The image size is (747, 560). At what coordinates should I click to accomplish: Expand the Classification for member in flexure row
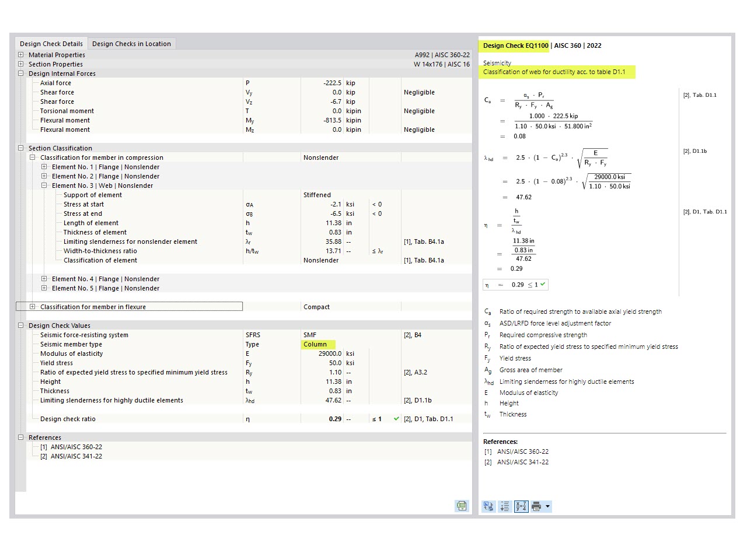point(33,306)
